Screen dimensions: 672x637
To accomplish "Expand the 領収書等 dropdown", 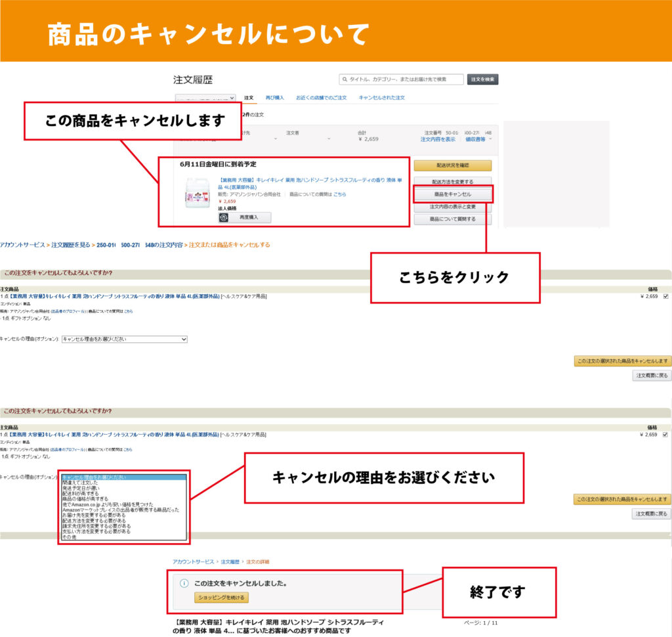I will [478, 139].
